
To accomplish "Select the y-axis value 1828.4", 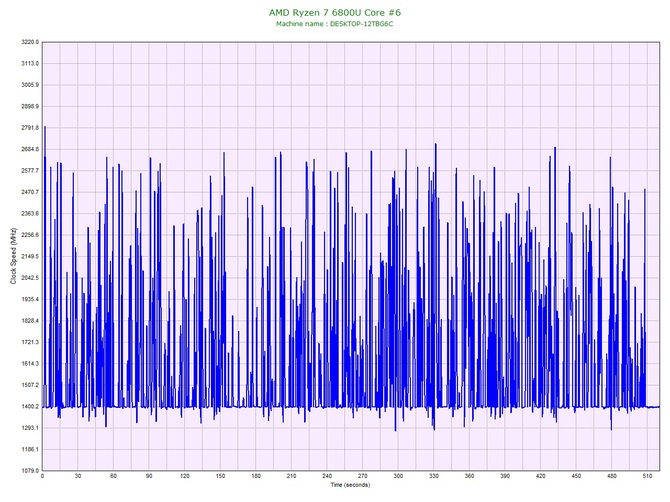I will point(30,320).
